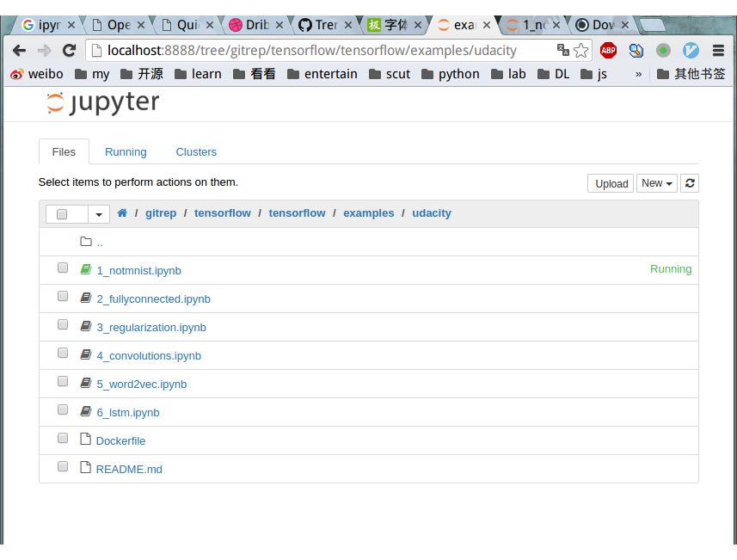Screen dimensions: 737x560
Task: Open the learn bookmarks folder
Action: coord(198,74)
